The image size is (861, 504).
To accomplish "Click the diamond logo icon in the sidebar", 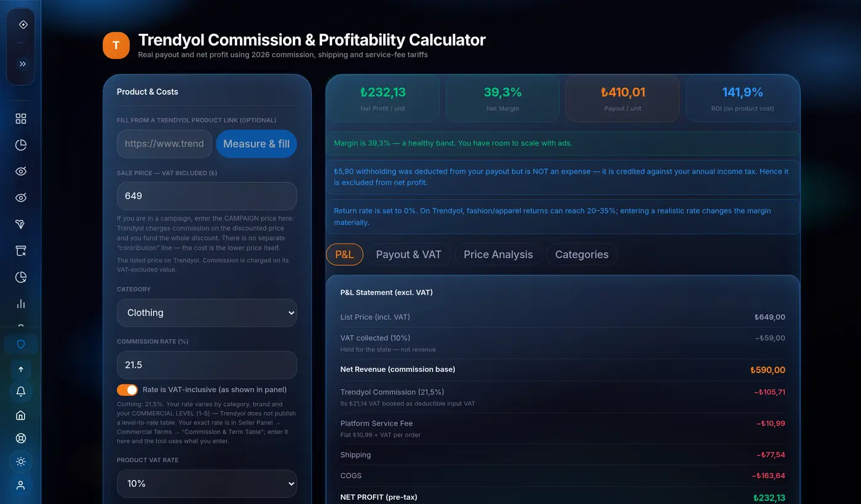I will pos(23,25).
